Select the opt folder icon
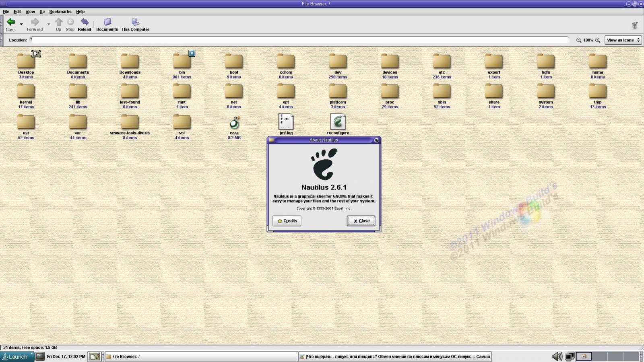Viewport: 644px width, 362px height. [x=286, y=91]
